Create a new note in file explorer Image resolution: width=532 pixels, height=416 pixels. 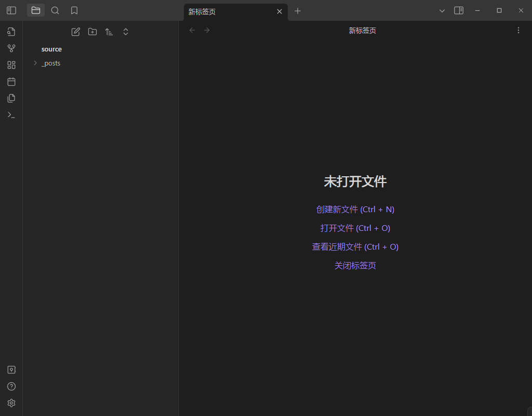click(76, 32)
